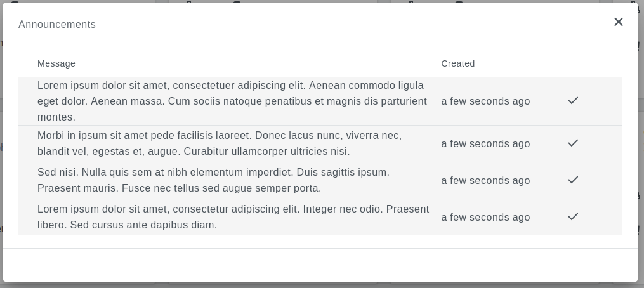
Task: Acknowledge the 'Sed nisi. Nulla quis' announcement checkmark
Action: tap(573, 180)
